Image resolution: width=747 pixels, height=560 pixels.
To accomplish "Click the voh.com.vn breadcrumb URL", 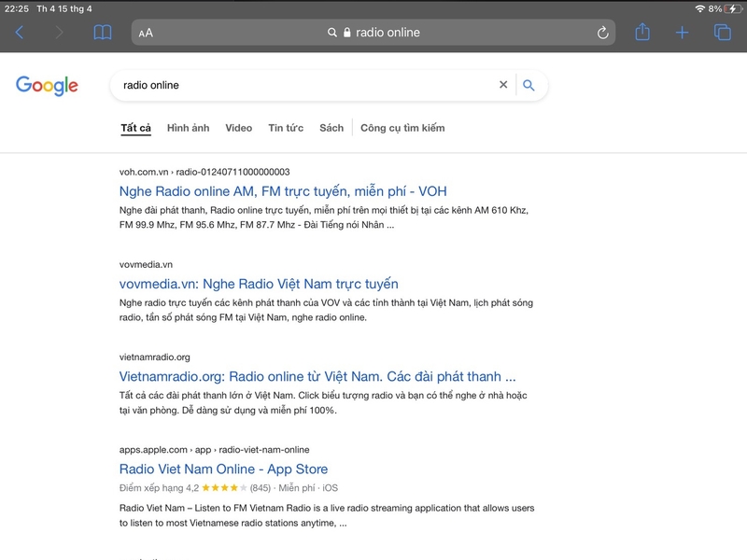I will [x=204, y=172].
